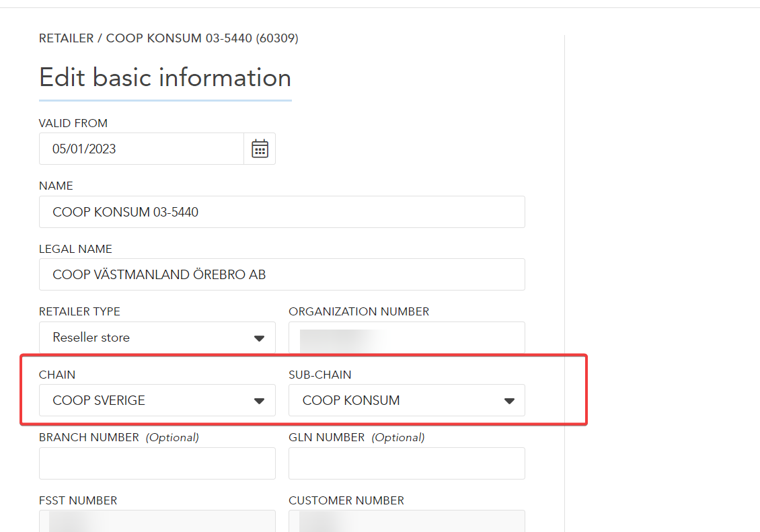Click the FSST NUMBER label
Screen dimensions: 760x532
(78, 500)
